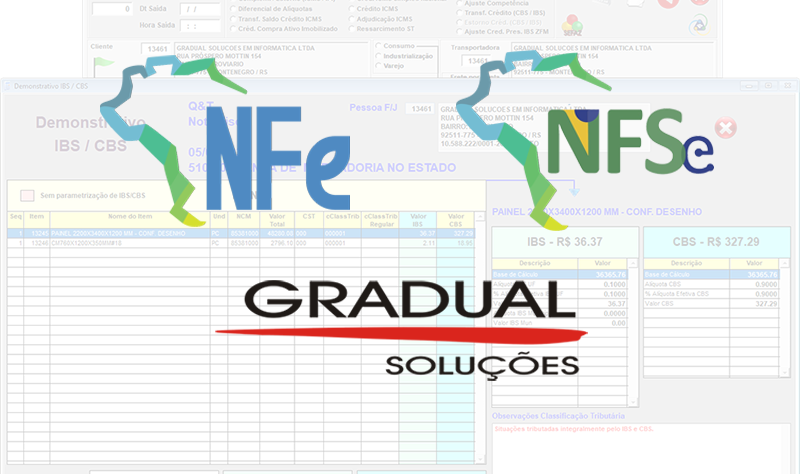Click the Valor CBS column header
The width and height of the screenshot is (800, 474).
456,220
